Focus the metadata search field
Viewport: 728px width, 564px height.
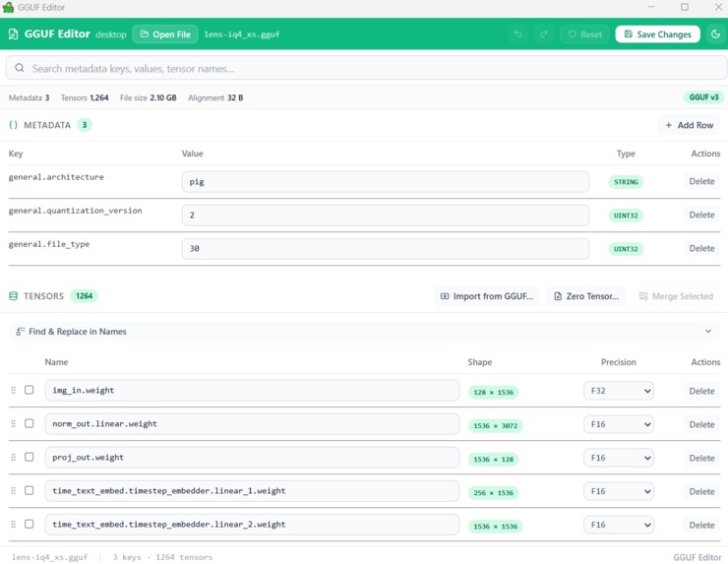point(366,68)
